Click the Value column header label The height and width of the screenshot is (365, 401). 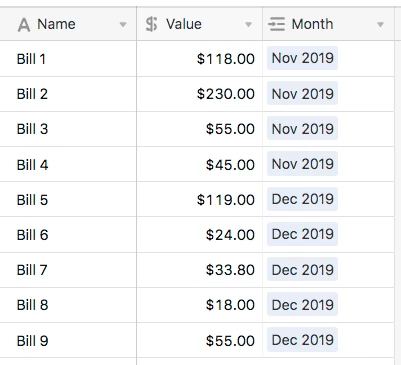click(x=184, y=24)
